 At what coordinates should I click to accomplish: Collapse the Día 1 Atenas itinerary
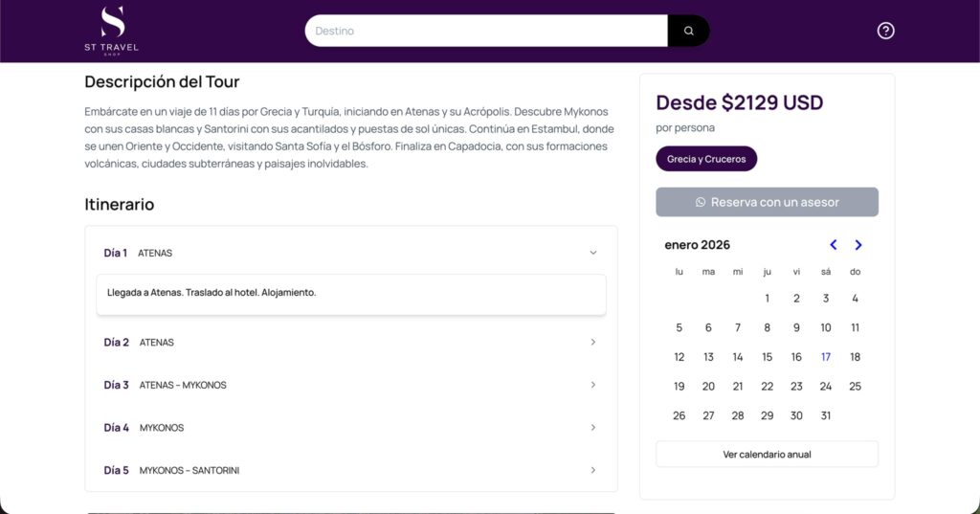(592, 253)
